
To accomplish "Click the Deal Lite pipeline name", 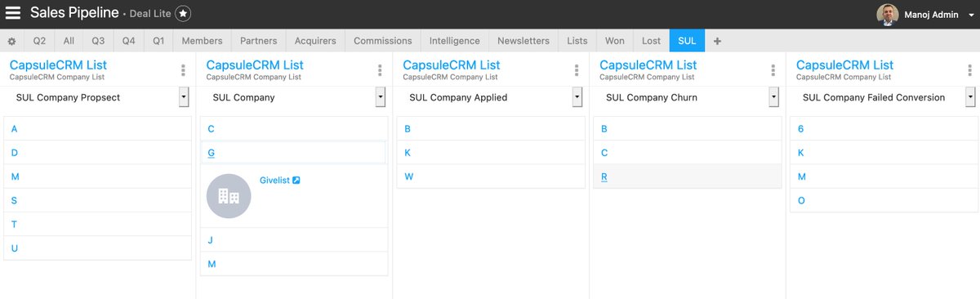I will point(150,14).
